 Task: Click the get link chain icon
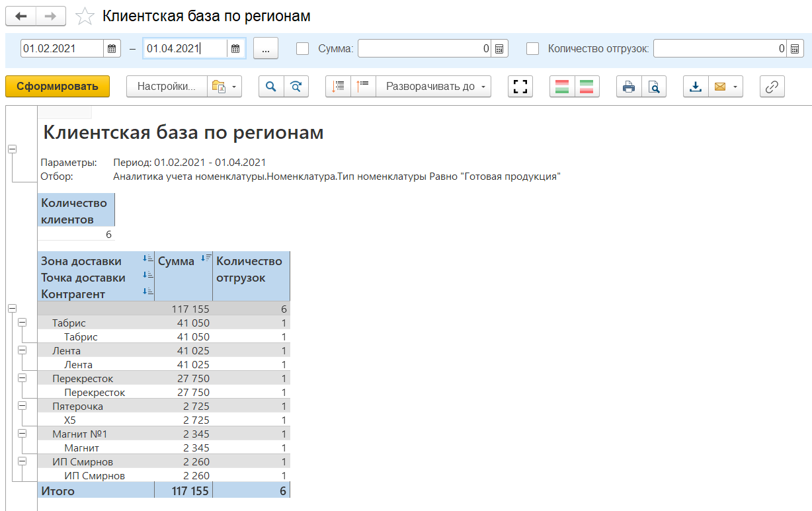pos(772,87)
